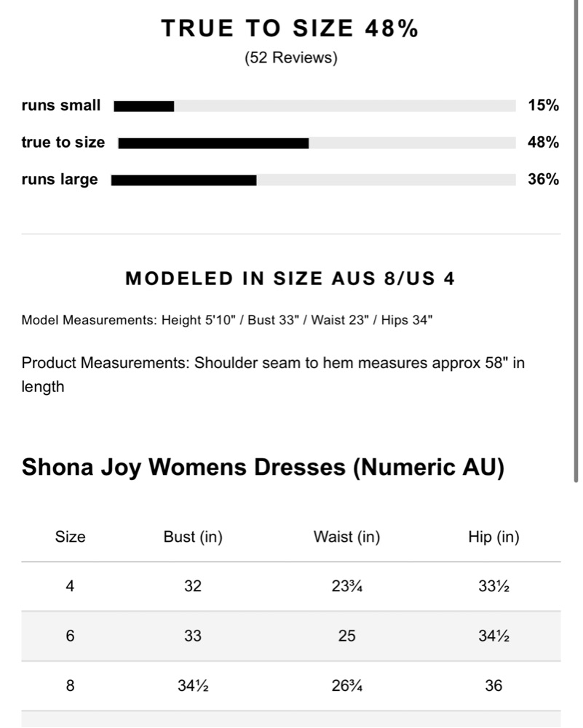Select the size 6 table row

coord(291,636)
